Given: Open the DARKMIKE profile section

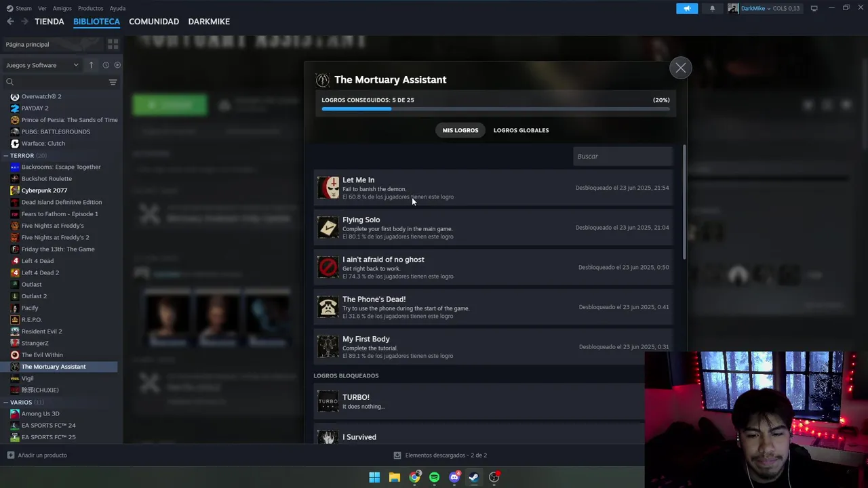Looking at the screenshot, I should (209, 22).
